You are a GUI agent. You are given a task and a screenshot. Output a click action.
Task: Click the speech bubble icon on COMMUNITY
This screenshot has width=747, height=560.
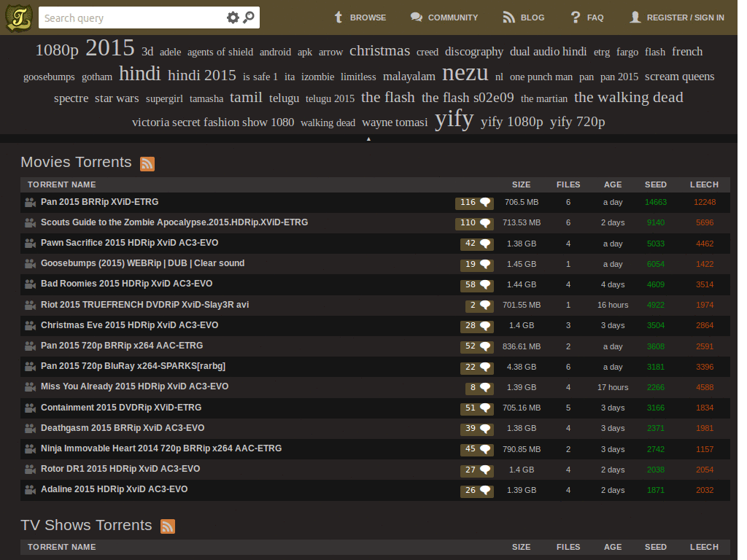pyautogui.click(x=415, y=17)
